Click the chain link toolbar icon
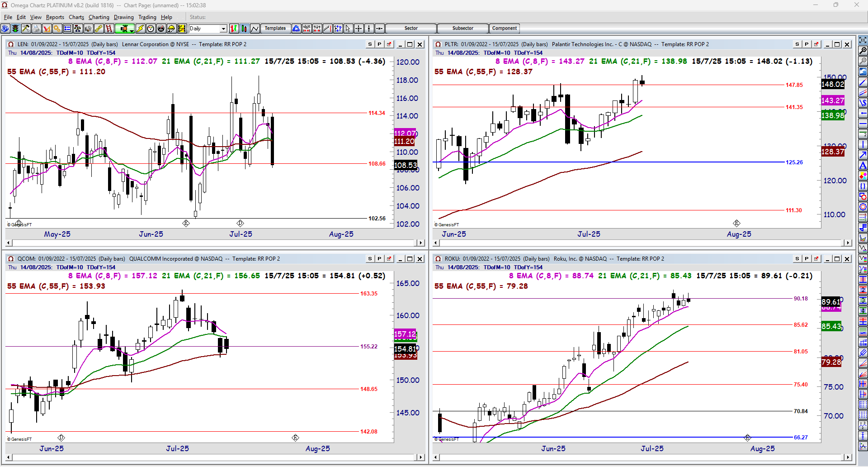 click(99, 29)
